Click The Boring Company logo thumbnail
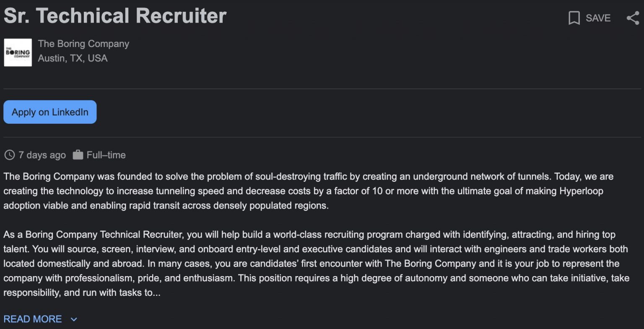 [18, 52]
